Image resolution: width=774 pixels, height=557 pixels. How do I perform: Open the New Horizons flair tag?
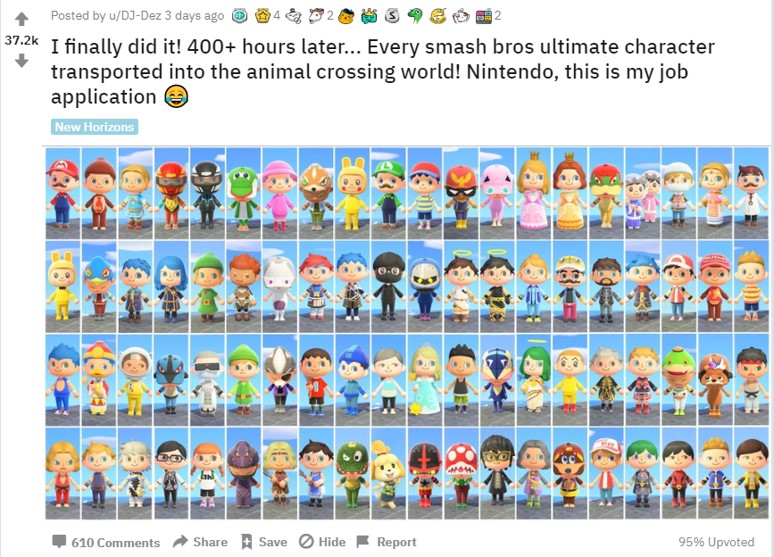click(x=94, y=127)
